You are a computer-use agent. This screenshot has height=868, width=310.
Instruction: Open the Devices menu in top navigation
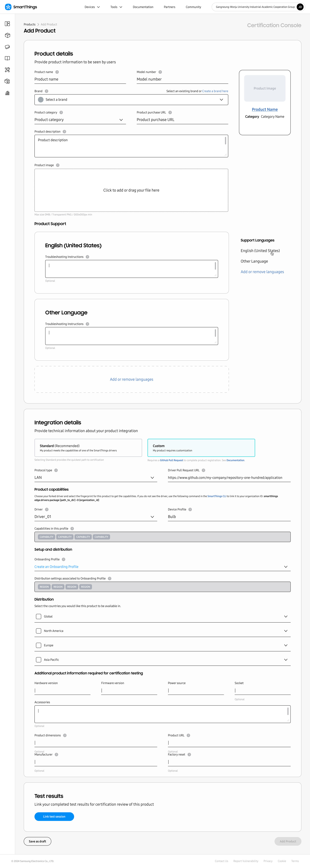(92, 7)
